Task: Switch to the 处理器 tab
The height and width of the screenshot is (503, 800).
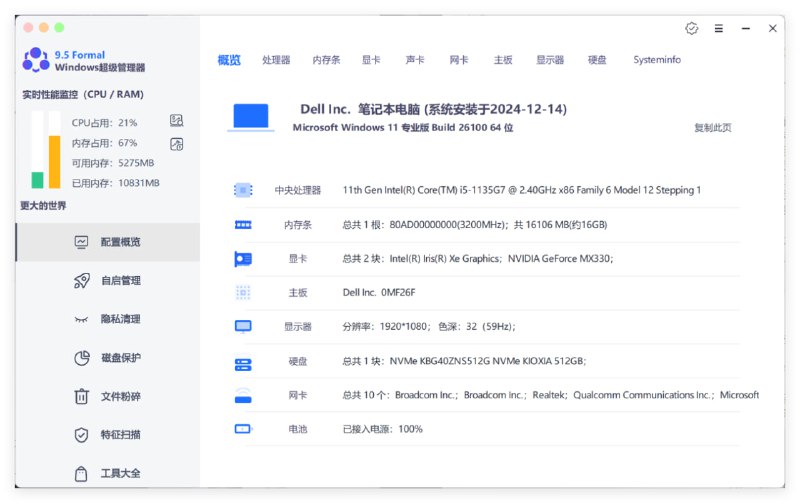Action: [276, 60]
